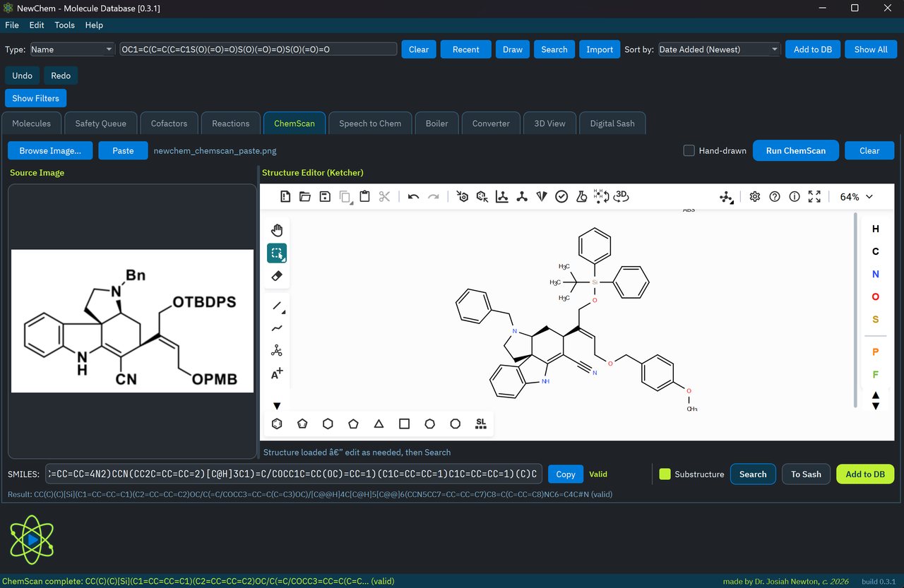Image resolution: width=904 pixels, height=588 pixels.
Task: Open the Tools menu
Action: (x=64, y=25)
